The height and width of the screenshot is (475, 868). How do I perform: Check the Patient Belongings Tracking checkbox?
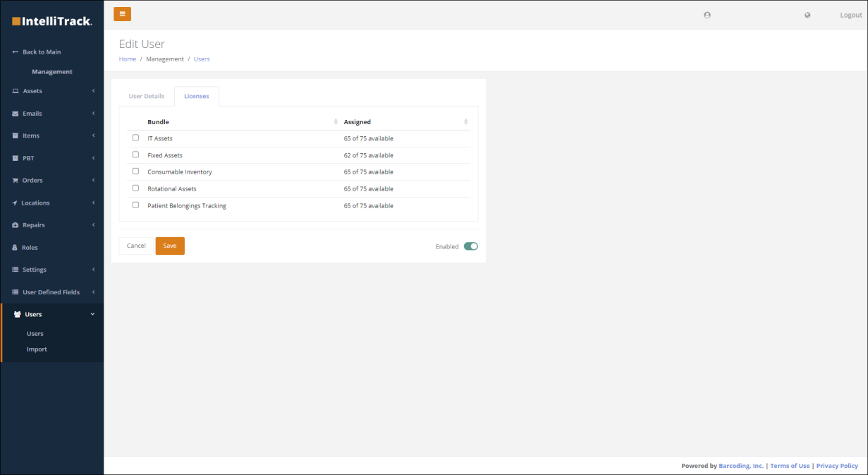coord(135,205)
